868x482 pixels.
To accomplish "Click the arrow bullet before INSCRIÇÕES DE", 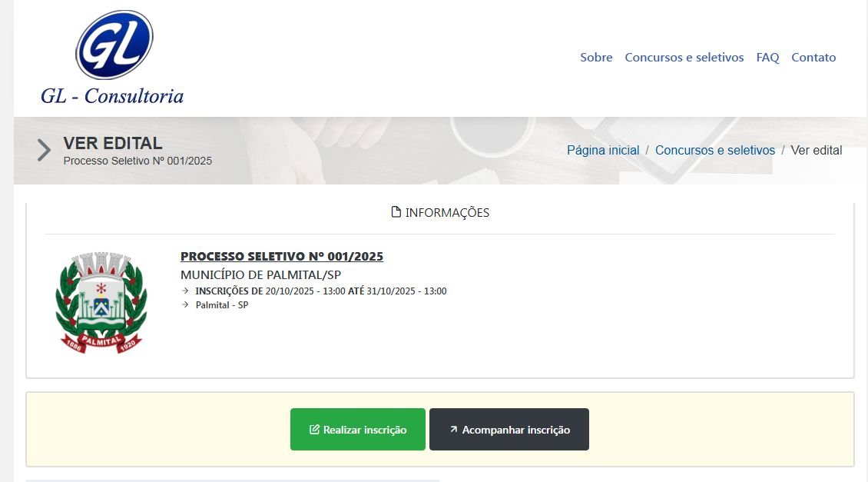I will click(185, 291).
